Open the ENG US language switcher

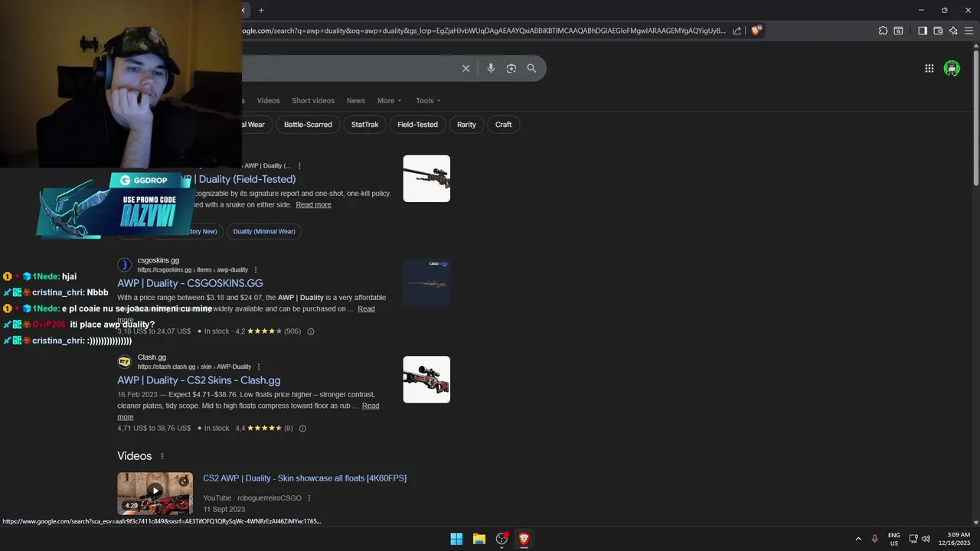point(894,539)
